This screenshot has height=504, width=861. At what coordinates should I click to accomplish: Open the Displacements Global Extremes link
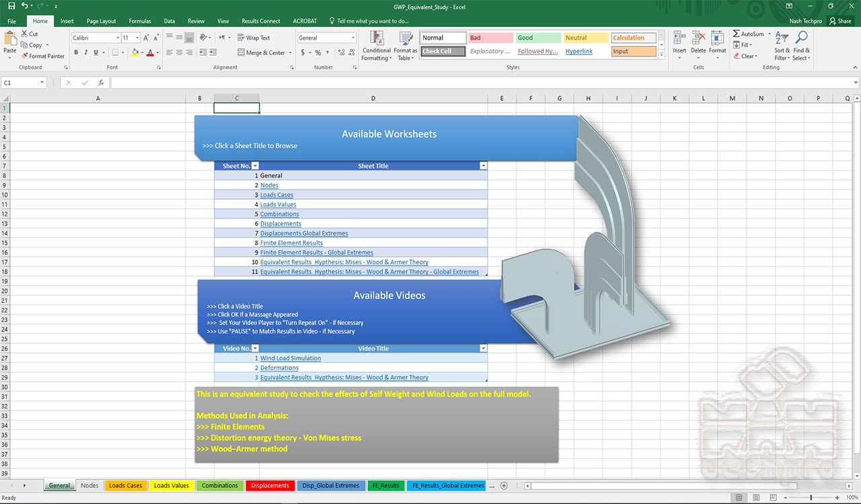(304, 233)
